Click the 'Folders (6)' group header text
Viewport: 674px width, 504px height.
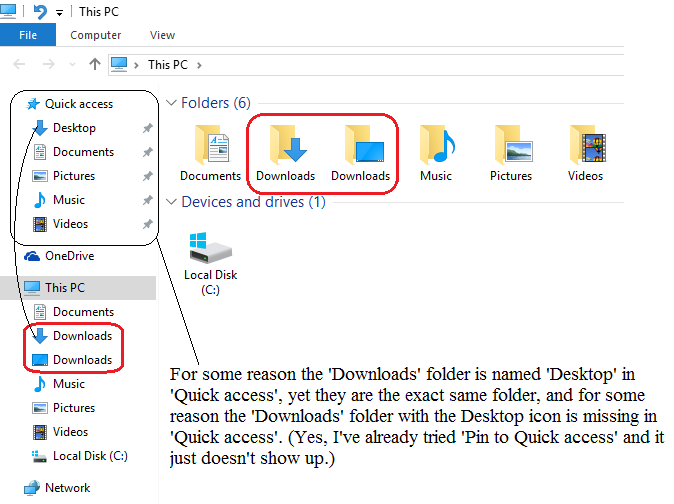[216, 103]
